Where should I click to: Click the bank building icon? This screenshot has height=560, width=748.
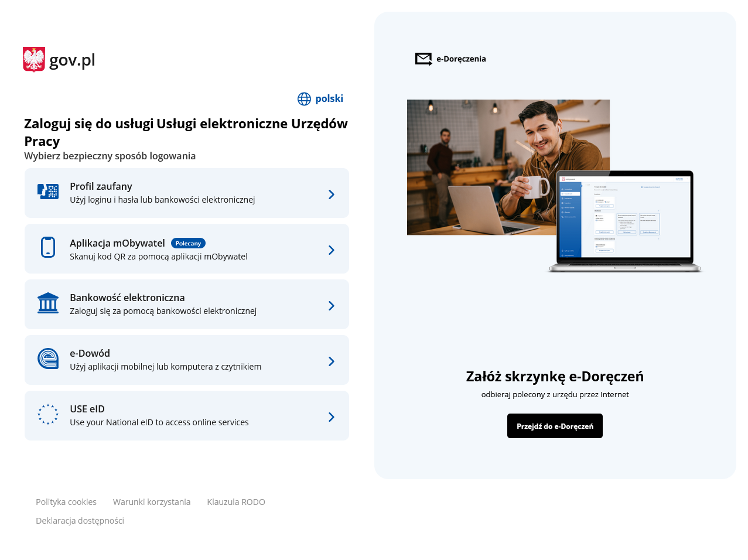(48, 303)
